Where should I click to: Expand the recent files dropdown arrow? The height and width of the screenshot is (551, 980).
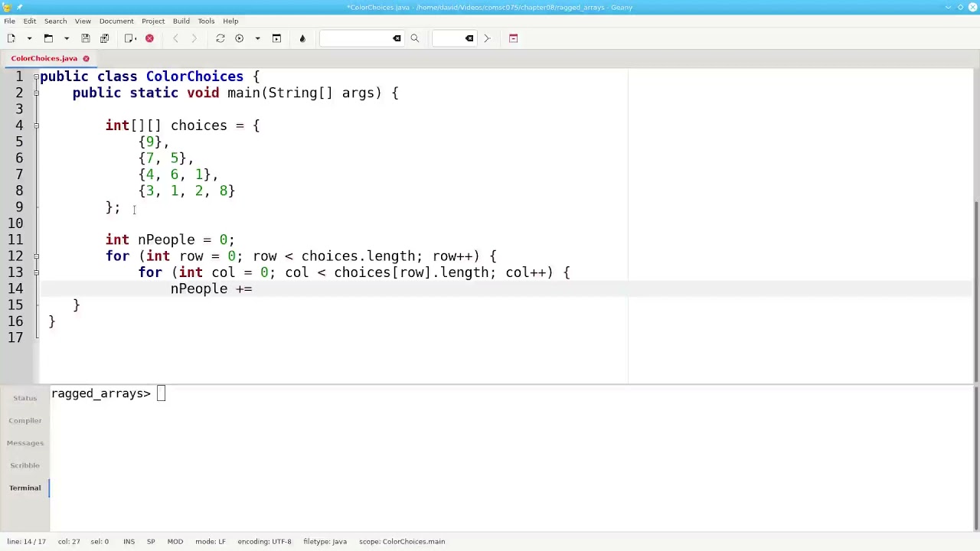[x=67, y=38]
